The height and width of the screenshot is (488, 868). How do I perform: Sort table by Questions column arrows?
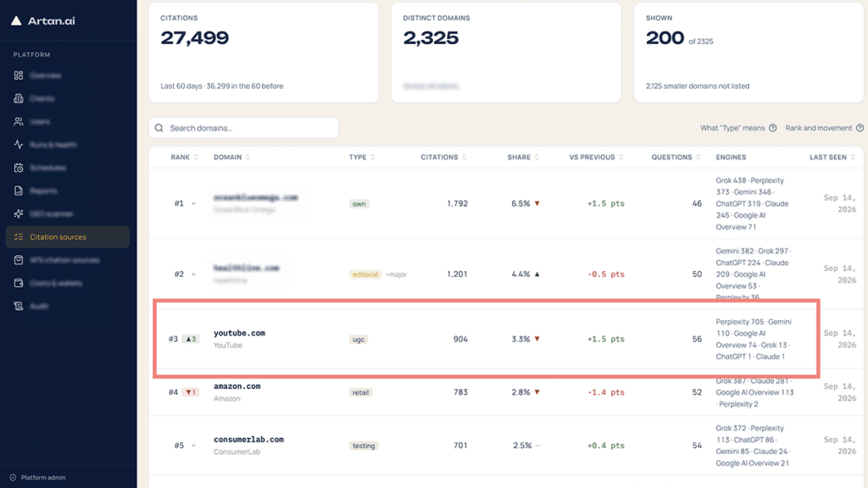coord(698,157)
